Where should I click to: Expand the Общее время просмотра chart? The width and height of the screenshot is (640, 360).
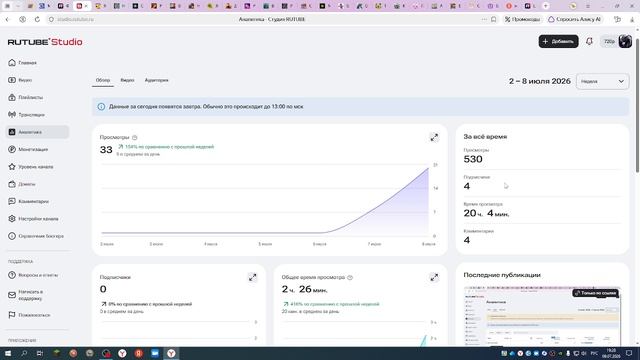click(434, 278)
